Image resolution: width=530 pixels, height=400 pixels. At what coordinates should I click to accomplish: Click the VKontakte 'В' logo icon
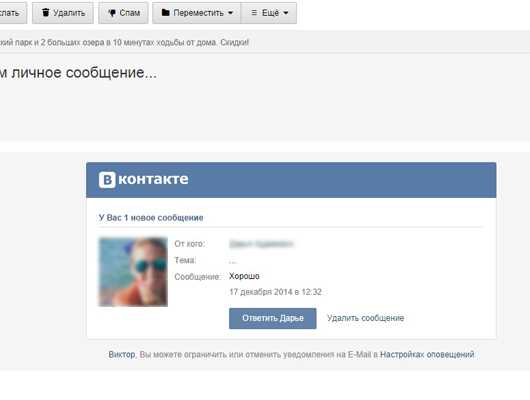coord(107,180)
